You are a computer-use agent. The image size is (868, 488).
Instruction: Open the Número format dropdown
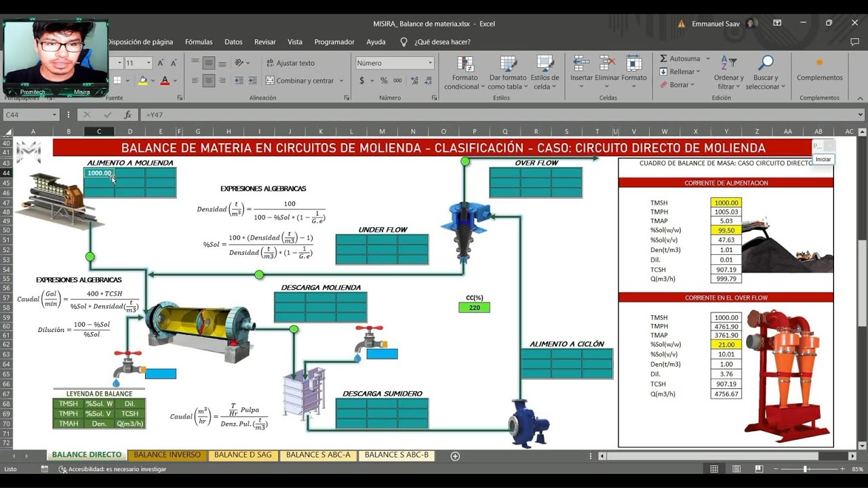click(x=430, y=63)
